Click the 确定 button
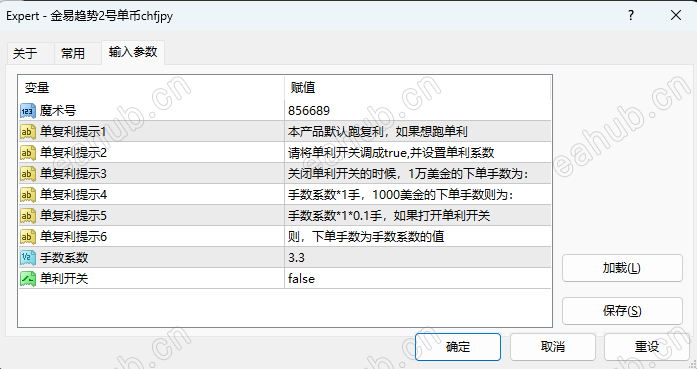The width and height of the screenshot is (697, 369). [458, 347]
